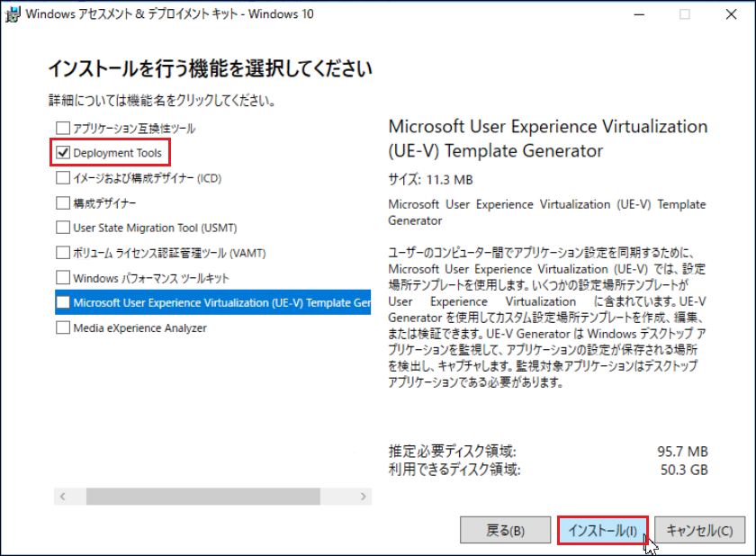Click the UE-V Template Generator detail heading

548,139
